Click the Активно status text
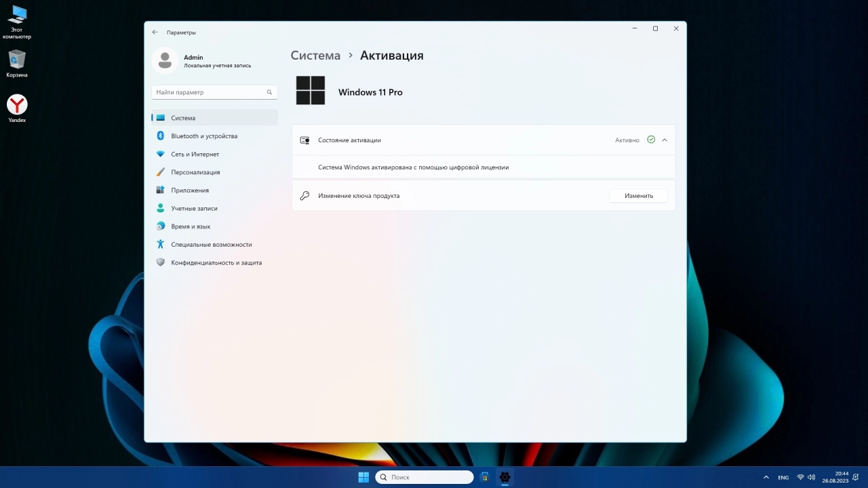 (x=627, y=140)
